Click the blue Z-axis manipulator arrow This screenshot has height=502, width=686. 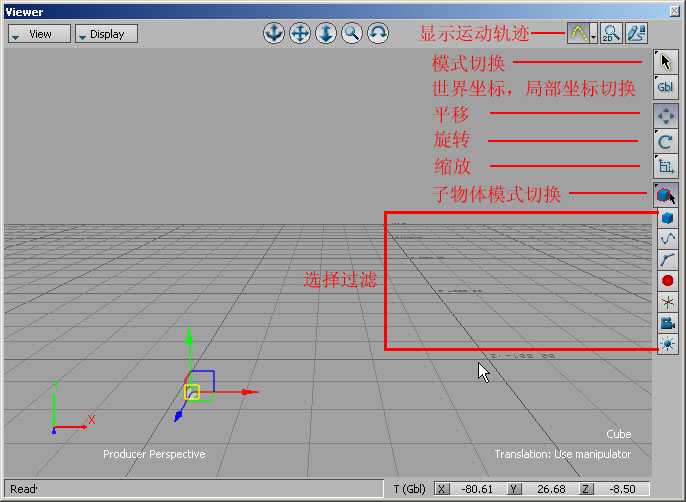[x=178, y=416]
